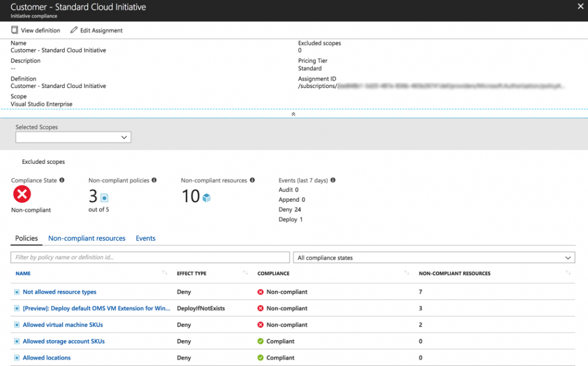Click the policy icon for Deploy default OMS VM Extension
Image resolution: width=588 pixels, height=366 pixels.
click(17, 308)
